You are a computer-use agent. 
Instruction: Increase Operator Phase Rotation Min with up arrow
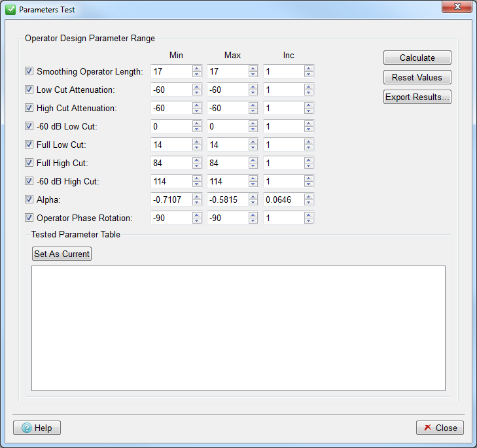(x=197, y=215)
